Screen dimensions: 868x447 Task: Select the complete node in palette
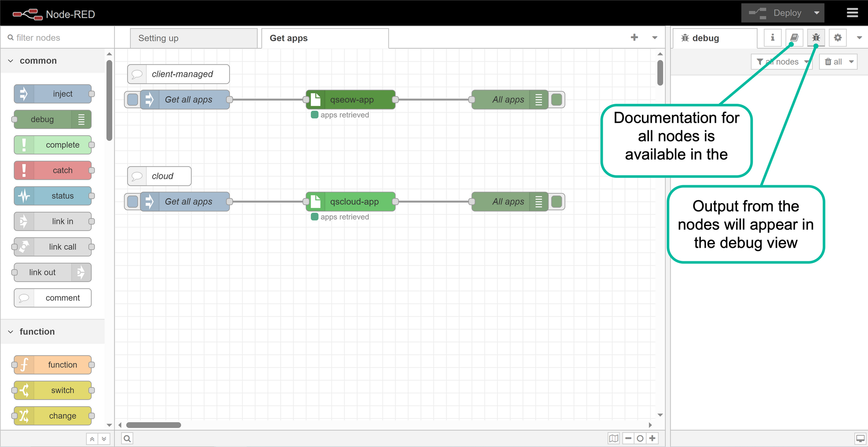[x=53, y=145]
